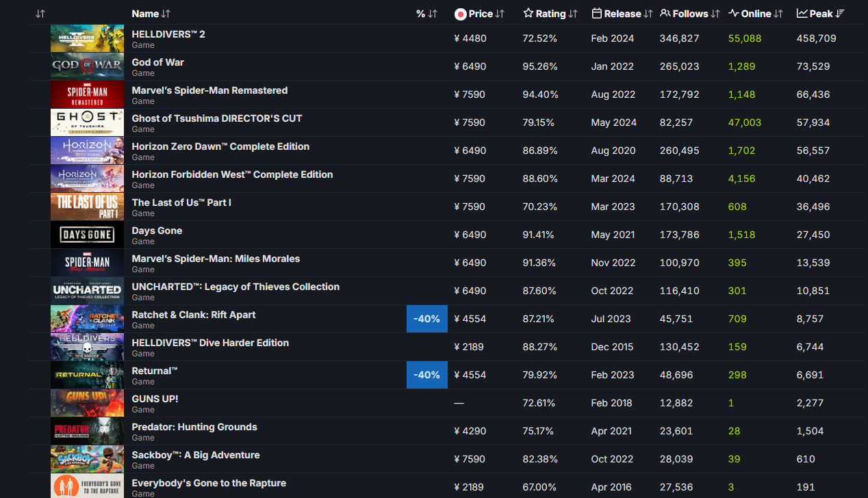Open Ratchet & Clank: Rift Apart link
This screenshot has height=498, width=868.
(x=194, y=315)
